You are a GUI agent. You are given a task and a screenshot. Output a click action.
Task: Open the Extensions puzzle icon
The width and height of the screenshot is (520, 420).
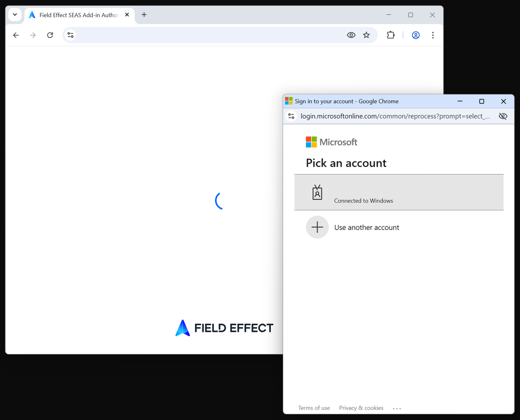coord(390,35)
